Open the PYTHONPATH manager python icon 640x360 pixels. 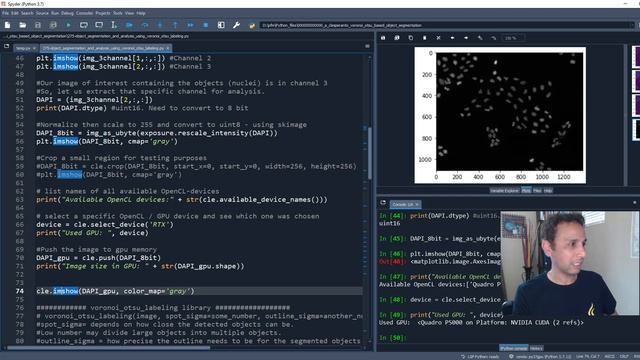coord(252,25)
